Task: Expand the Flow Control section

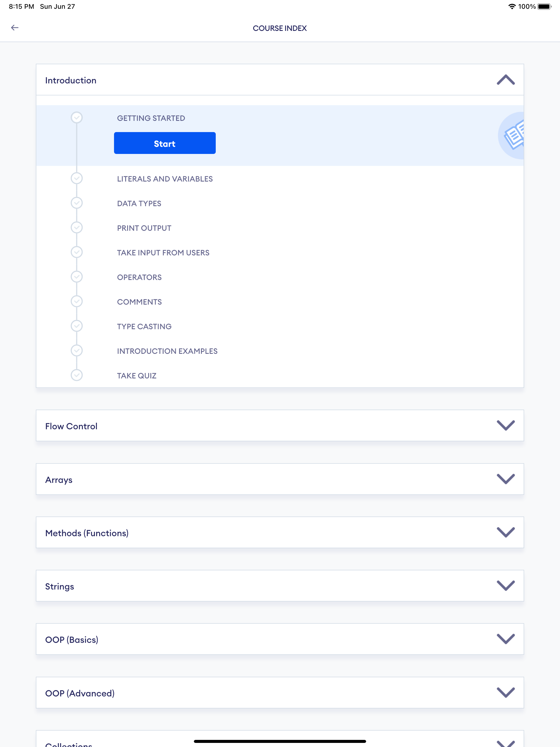Action: point(505,425)
